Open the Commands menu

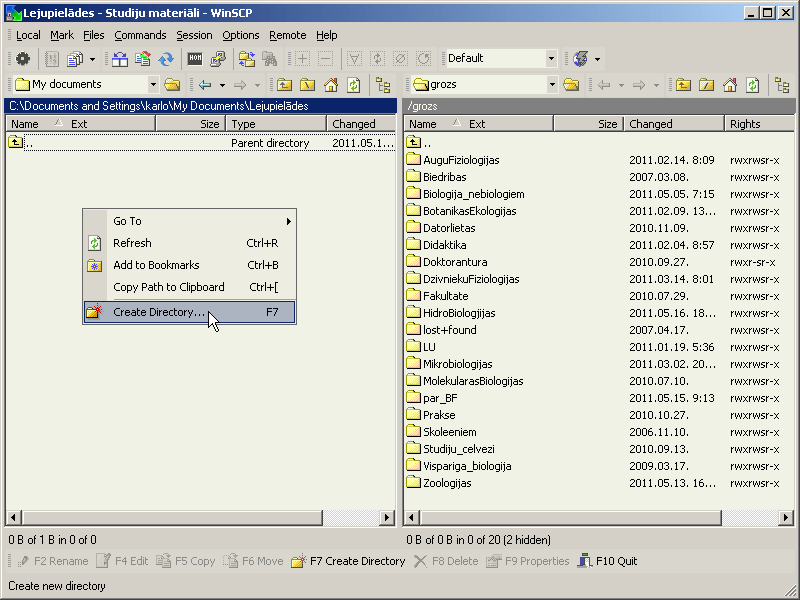click(x=140, y=35)
